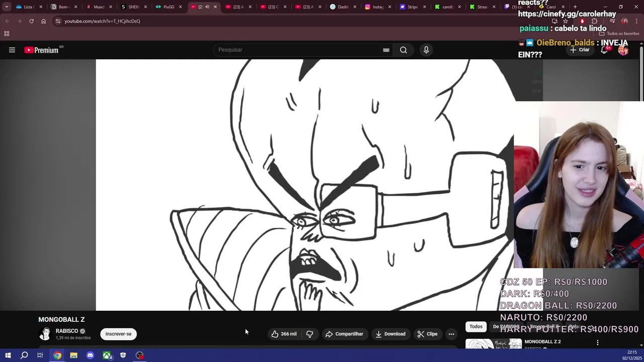Select the De RABISCO filter chip
Image resolution: width=644 pixels, height=362 pixels.
pos(506,327)
